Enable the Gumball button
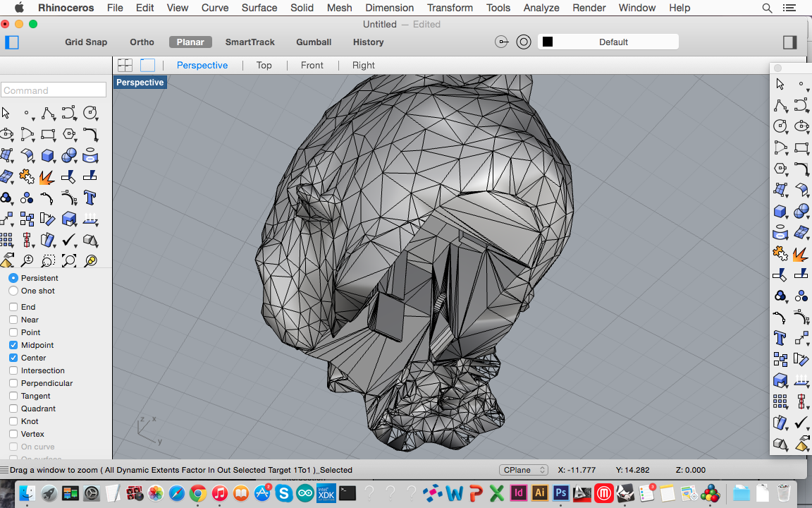Screen dimensions: 812x508 point(314,42)
